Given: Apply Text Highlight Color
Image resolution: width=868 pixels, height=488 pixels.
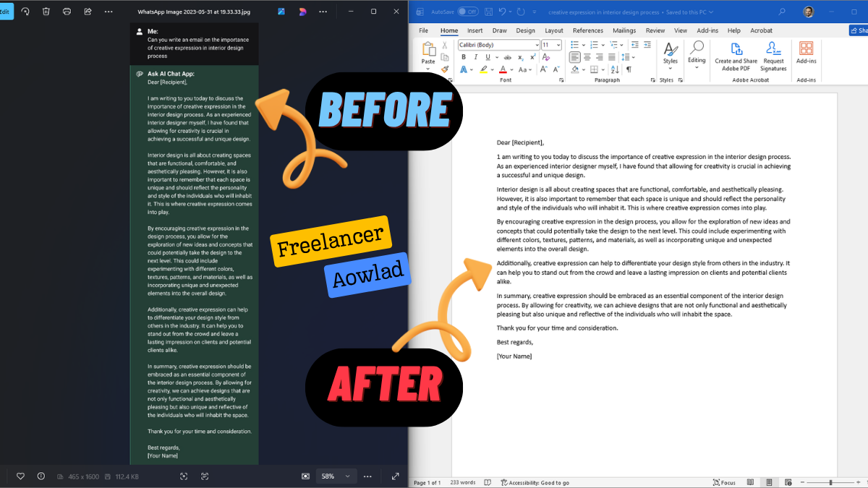Looking at the screenshot, I should click(x=483, y=69).
